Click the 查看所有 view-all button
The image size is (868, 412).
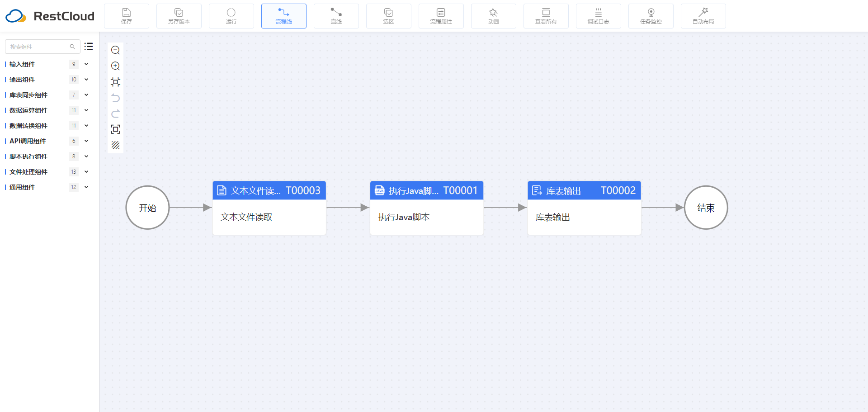pyautogui.click(x=546, y=16)
